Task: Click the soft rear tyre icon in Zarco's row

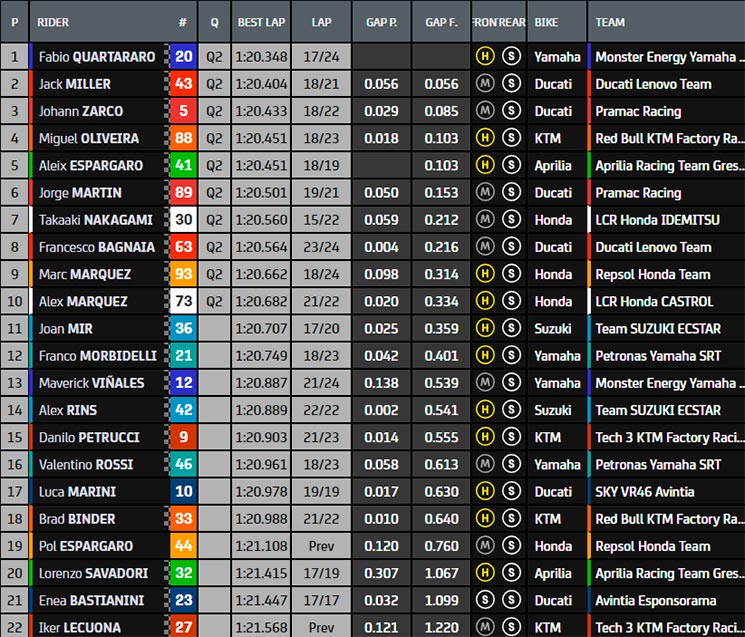Action: click(x=511, y=111)
